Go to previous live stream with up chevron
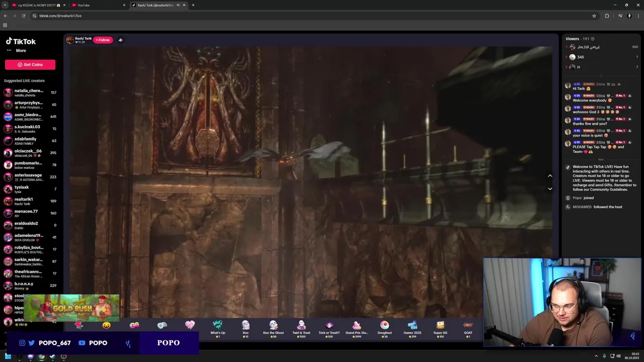 tap(550, 175)
